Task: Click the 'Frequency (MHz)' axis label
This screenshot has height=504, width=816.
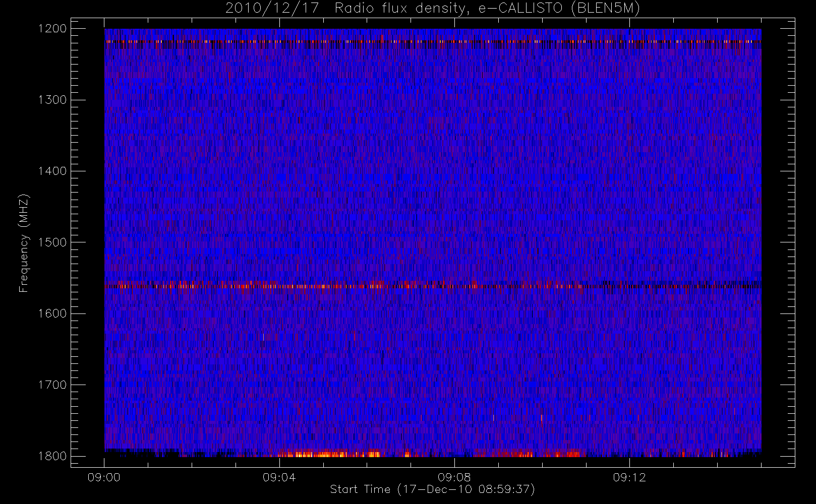Action: (x=24, y=243)
